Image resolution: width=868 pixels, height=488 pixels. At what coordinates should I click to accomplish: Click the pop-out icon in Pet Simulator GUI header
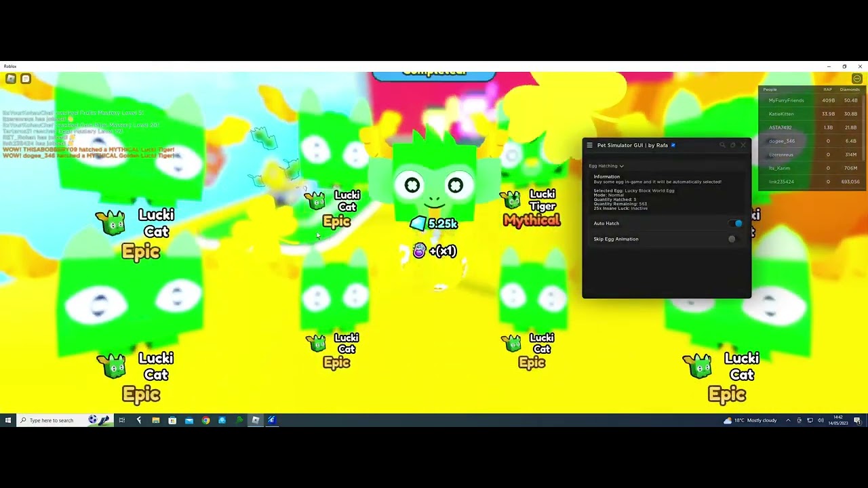click(x=732, y=145)
